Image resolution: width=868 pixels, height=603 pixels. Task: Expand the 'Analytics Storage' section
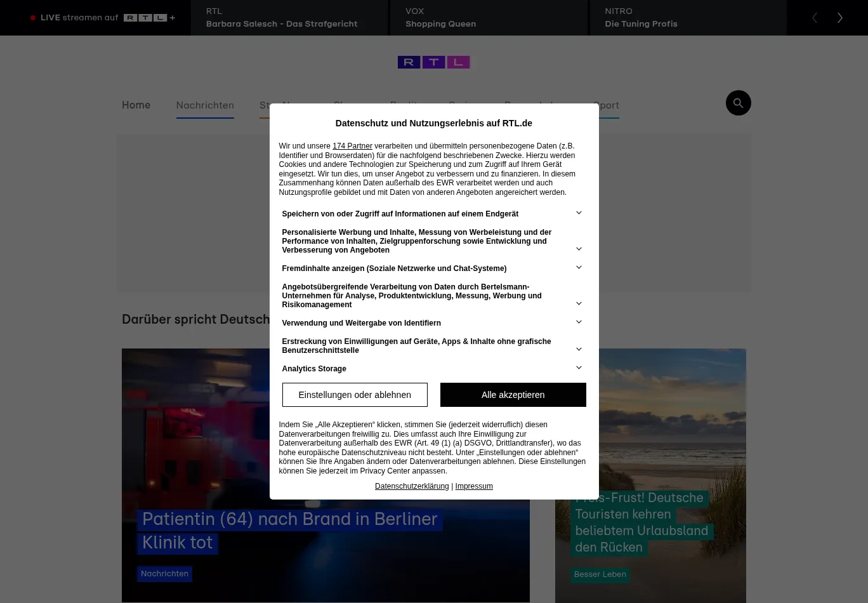click(x=578, y=368)
